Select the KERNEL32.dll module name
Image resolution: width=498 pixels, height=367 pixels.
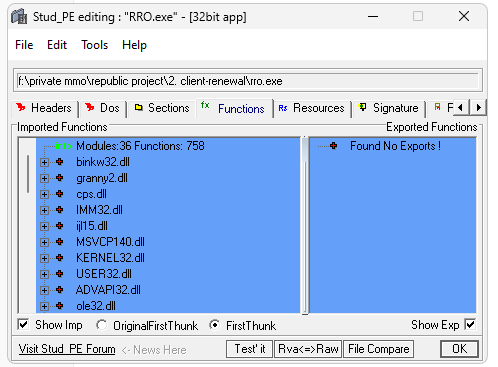click(110, 258)
